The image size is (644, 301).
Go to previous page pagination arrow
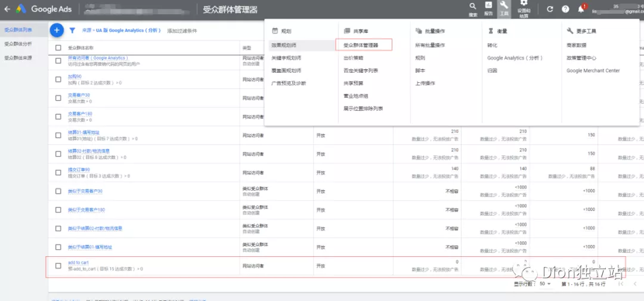[636, 284]
